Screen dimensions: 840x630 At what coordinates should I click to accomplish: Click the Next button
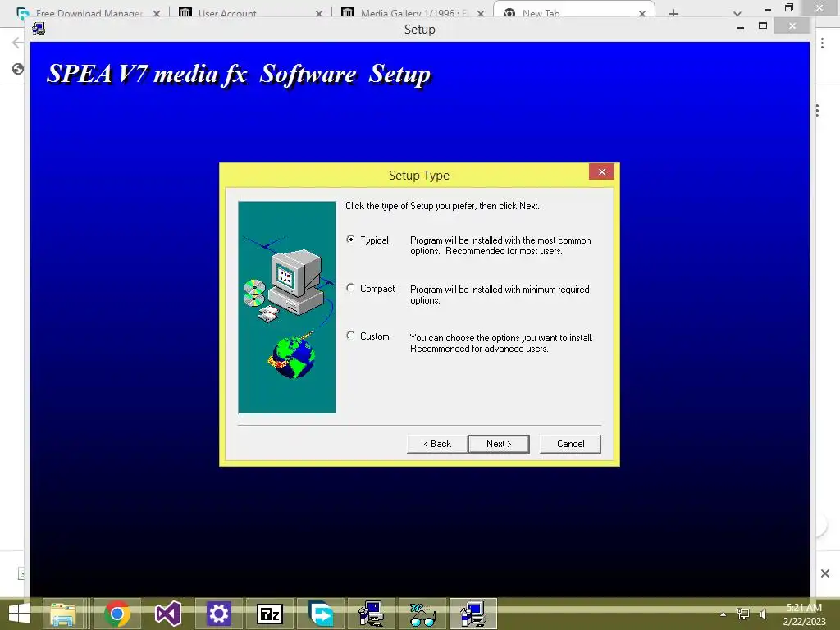(498, 444)
